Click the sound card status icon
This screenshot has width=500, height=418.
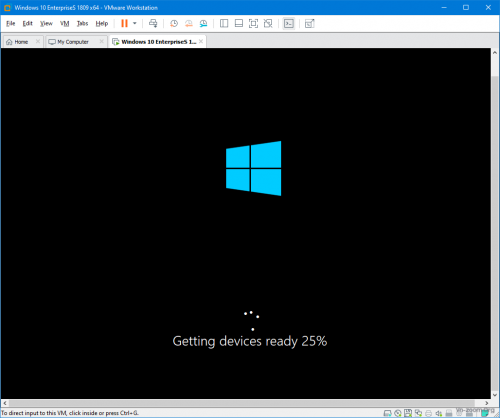[439, 414]
